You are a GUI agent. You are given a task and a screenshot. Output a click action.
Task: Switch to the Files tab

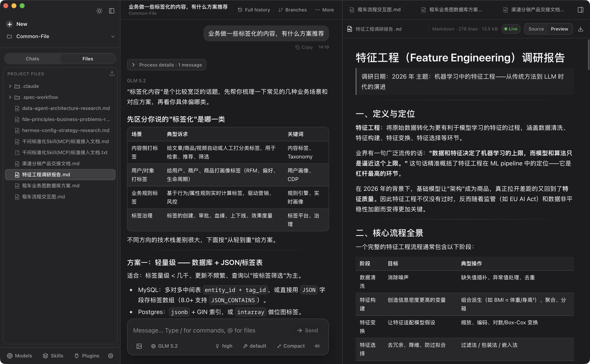coord(88,59)
